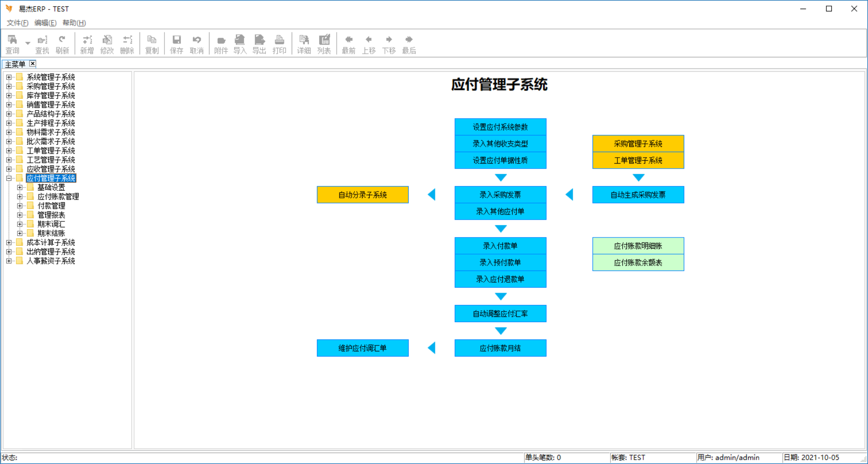Open the dropdown arrow beside 查询
Screen dimensions: 868x464
click(x=28, y=43)
